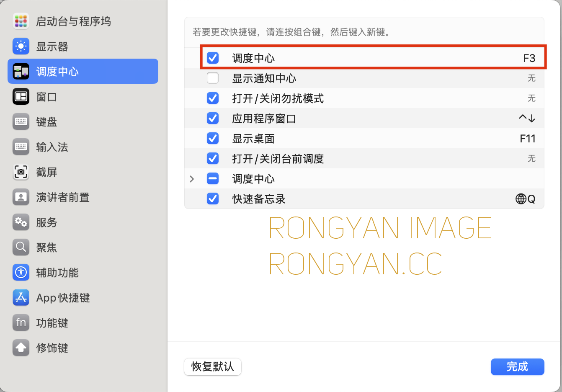This screenshot has height=392, width=562.
Task: Toggle the mixed-state 调度中心 group checkbox
Action: [x=213, y=178]
